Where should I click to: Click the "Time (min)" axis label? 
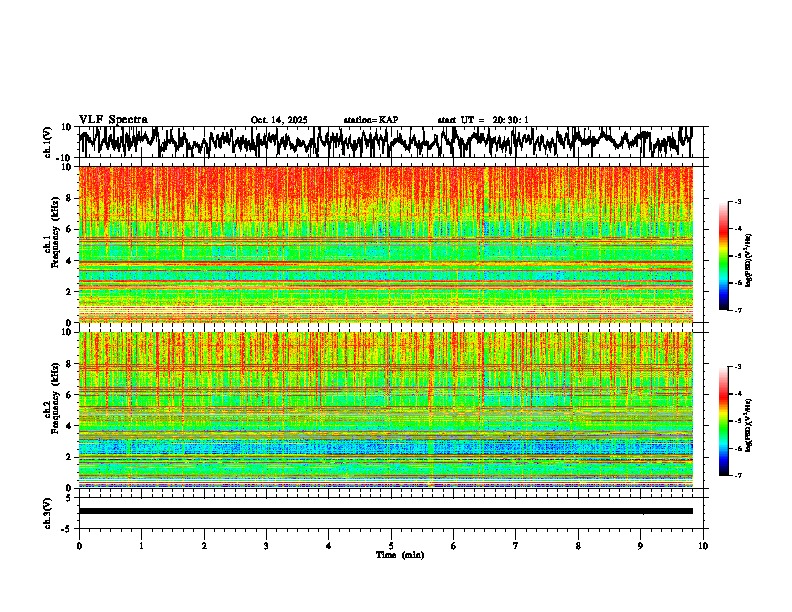(x=400, y=555)
